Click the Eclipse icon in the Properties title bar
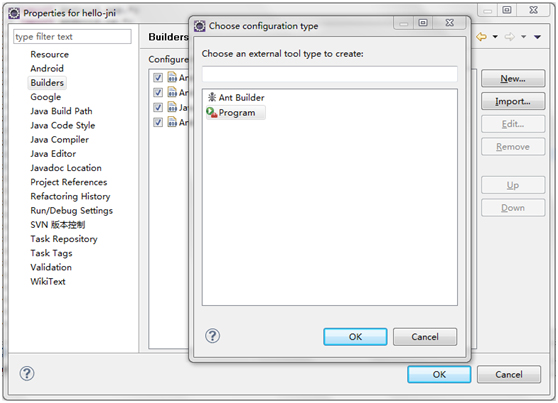The width and height of the screenshot is (558, 403). click(14, 14)
